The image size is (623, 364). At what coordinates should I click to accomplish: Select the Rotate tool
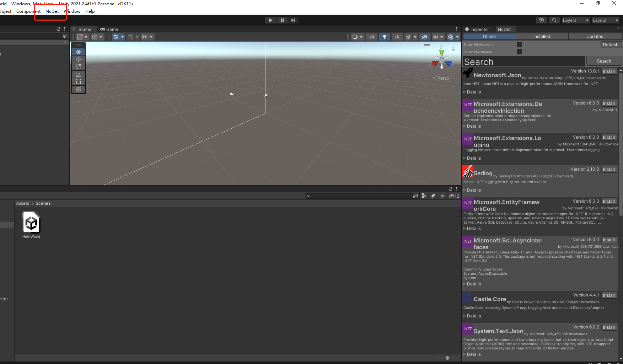click(78, 67)
